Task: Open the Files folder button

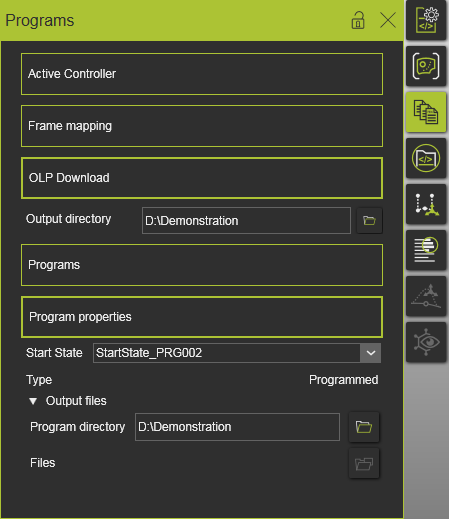Action: tap(364, 463)
